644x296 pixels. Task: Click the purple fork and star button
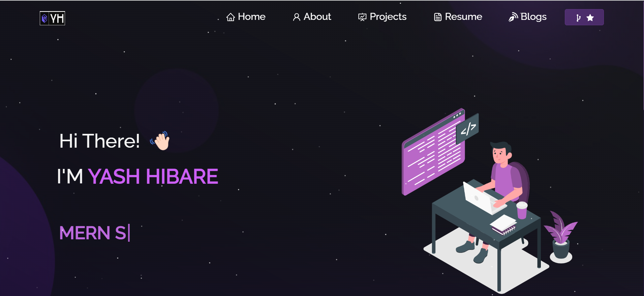click(584, 17)
